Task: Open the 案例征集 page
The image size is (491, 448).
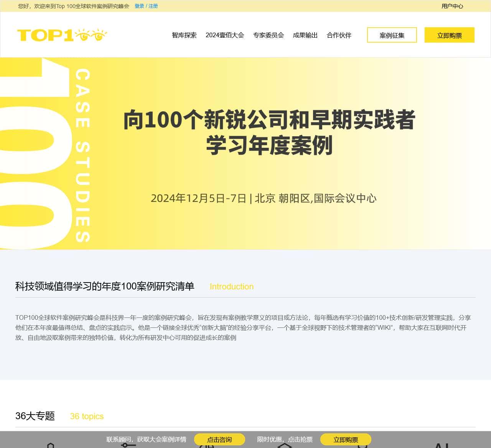Action: coord(392,35)
